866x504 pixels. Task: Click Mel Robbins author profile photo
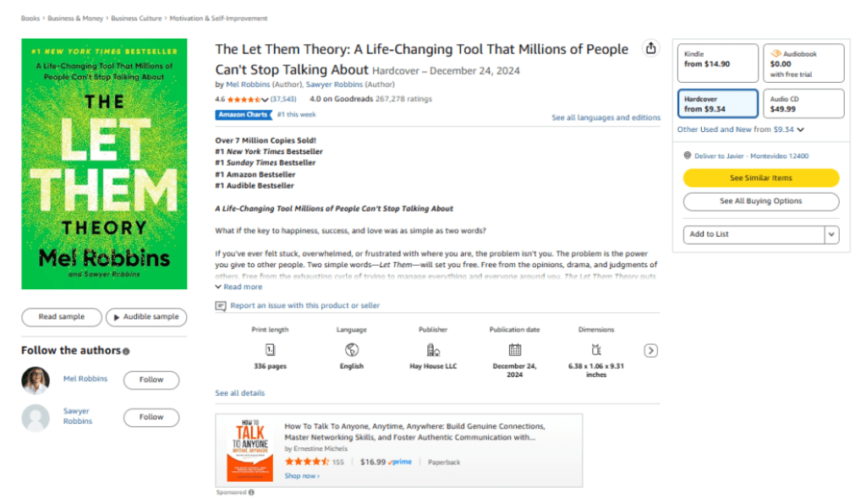tap(36, 381)
